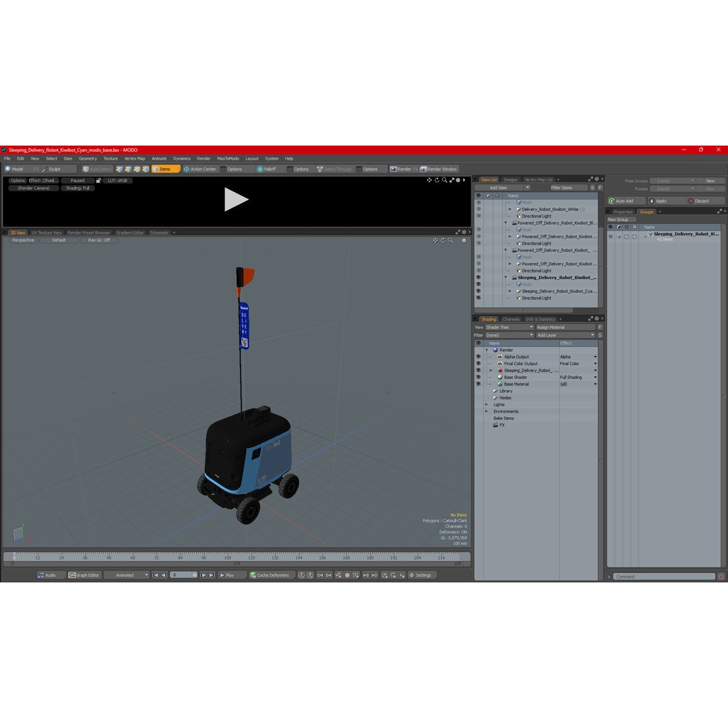Screen dimensions: 728x728
Task: Select vertices selection mode icon
Action: click(x=119, y=169)
